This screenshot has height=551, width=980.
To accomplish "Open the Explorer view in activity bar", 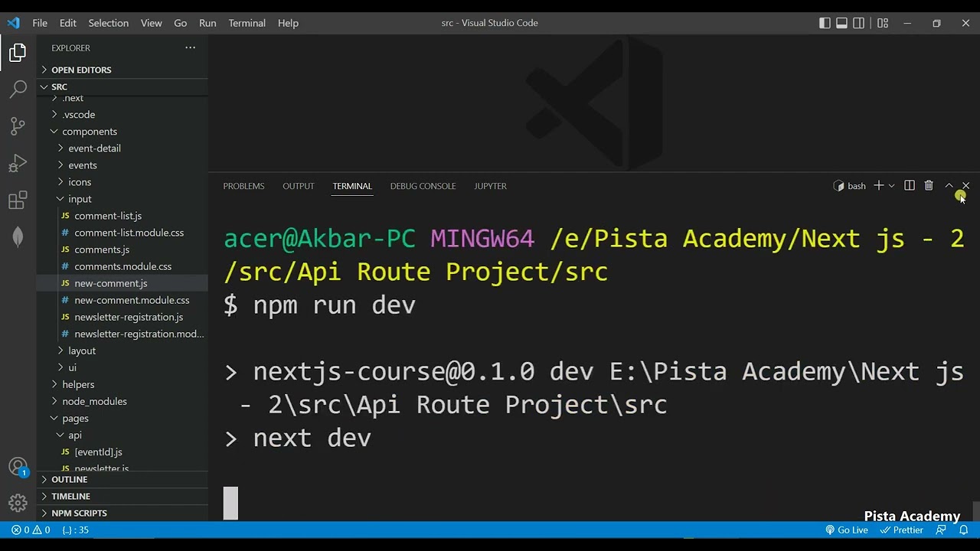I will click(x=18, y=53).
